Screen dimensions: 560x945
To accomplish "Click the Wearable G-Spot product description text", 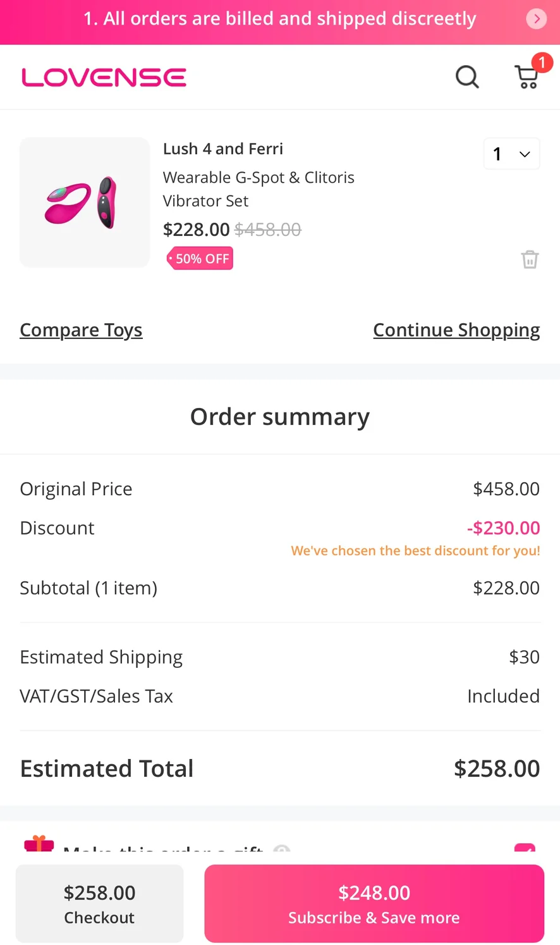I will (259, 188).
